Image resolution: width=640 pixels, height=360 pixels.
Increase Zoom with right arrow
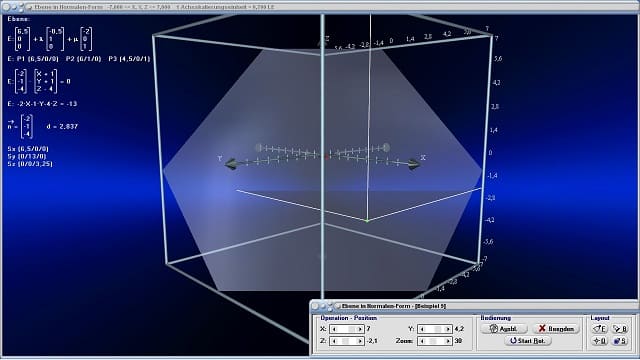(448, 341)
